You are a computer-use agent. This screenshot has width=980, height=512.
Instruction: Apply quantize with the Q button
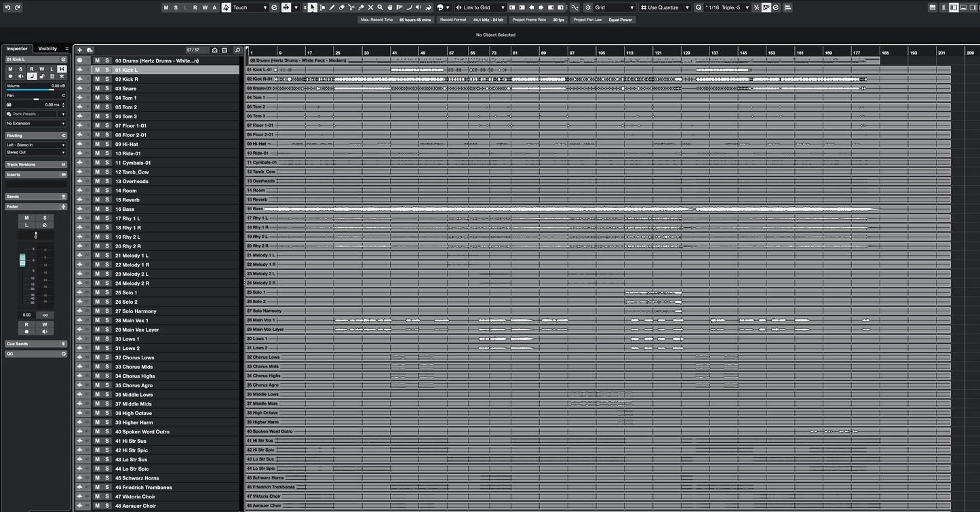(x=699, y=7)
